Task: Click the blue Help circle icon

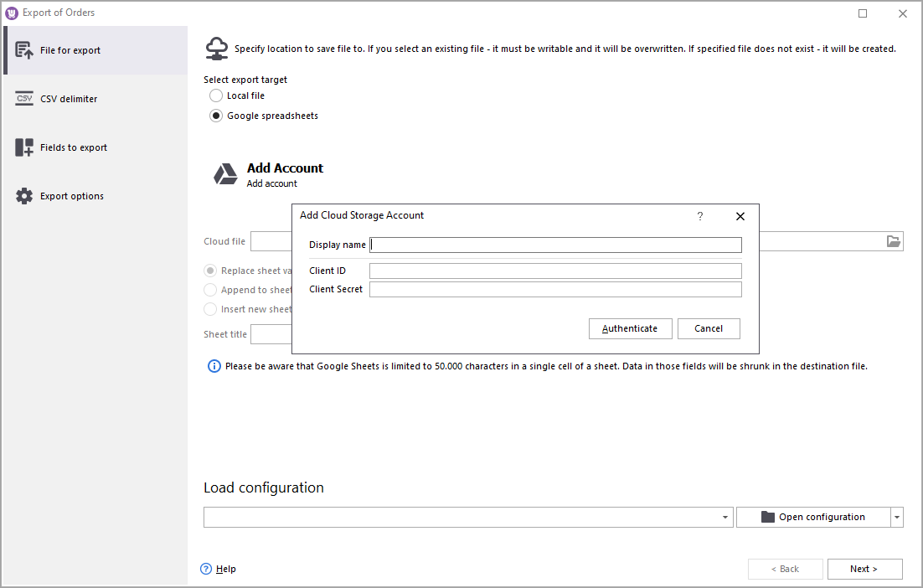Action: tap(206, 569)
